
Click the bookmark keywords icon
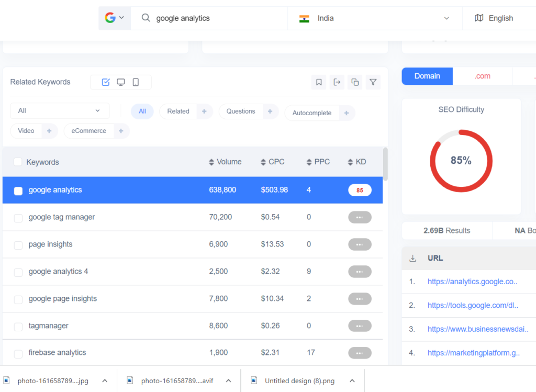pos(319,82)
